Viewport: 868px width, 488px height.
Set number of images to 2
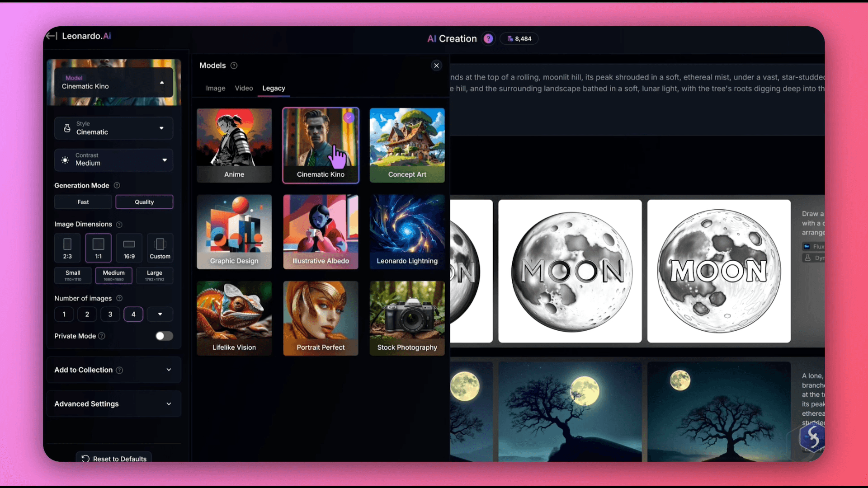(x=87, y=314)
